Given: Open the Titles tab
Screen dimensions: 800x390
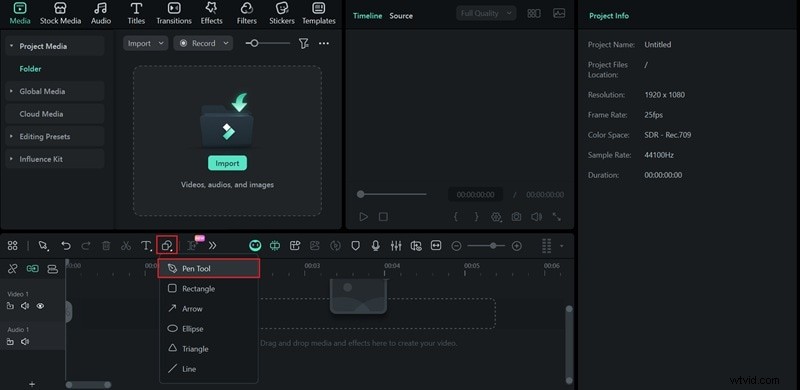Looking at the screenshot, I should coord(136,14).
